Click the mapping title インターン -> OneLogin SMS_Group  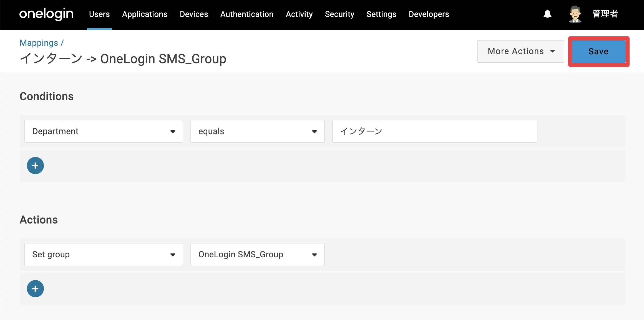(x=123, y=59)
